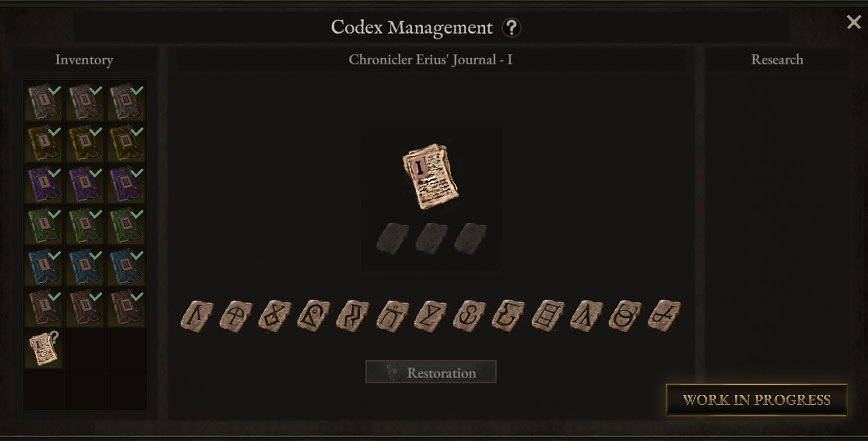
Task: Click the middle empty rune slot
Action: [431, 239]
